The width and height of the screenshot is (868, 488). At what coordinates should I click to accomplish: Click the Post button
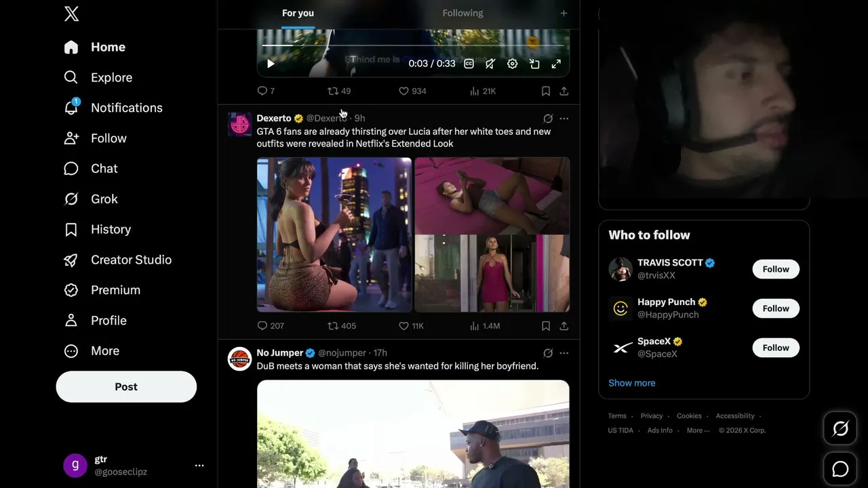126,387
